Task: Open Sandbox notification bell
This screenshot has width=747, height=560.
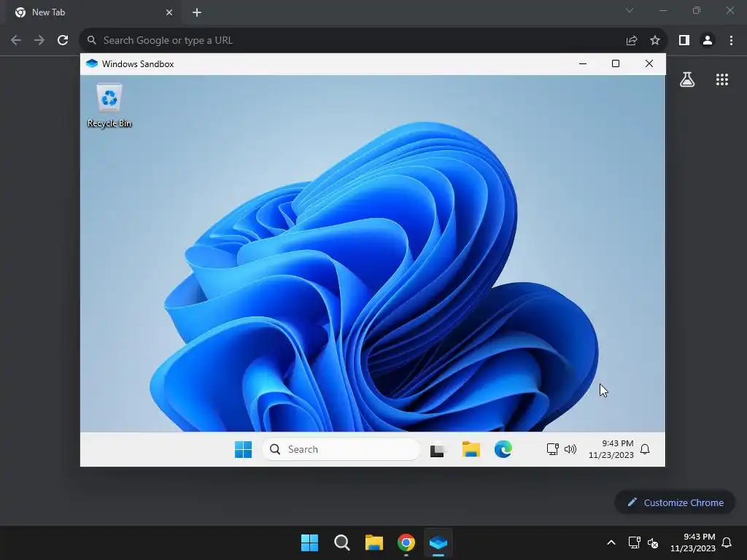Action: click(x=645, y=449)
